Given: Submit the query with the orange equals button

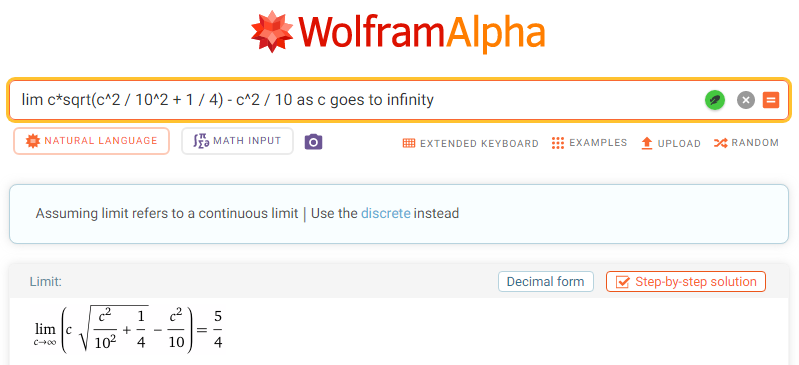Looking at the screenshot, I should (771, 100).
